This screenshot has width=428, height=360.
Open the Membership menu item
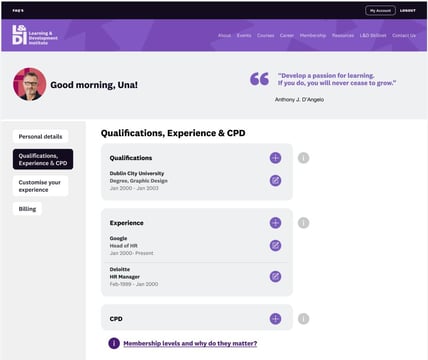(313, 35)
